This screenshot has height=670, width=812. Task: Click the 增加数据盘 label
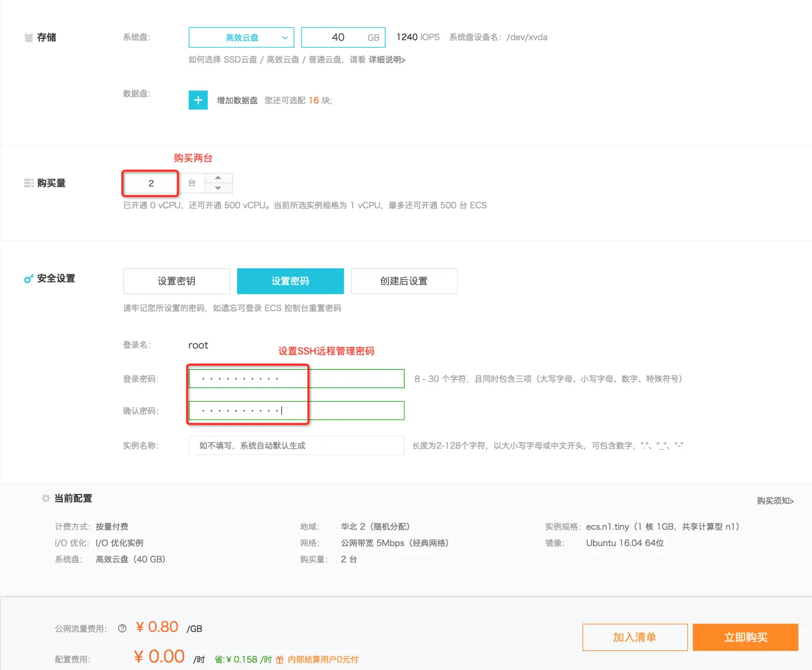[x=237, y=100]
